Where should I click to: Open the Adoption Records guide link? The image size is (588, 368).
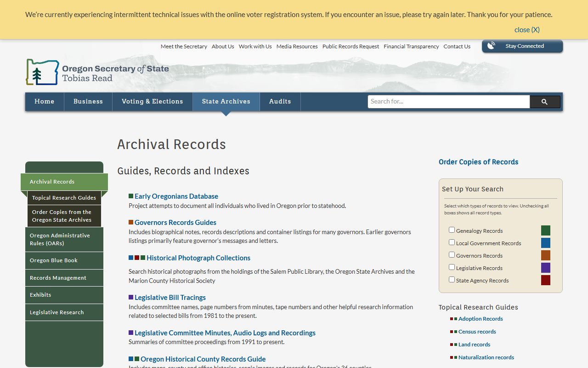pyautogui.click(x=481, y=319)
